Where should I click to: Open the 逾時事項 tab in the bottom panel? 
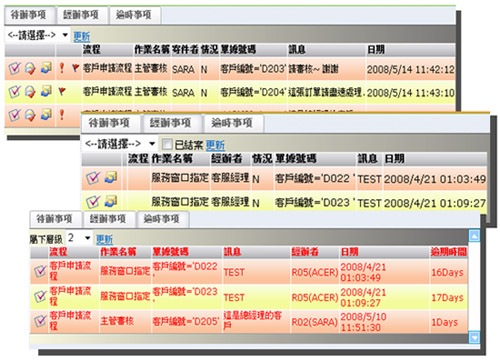[x=162, y=219]
